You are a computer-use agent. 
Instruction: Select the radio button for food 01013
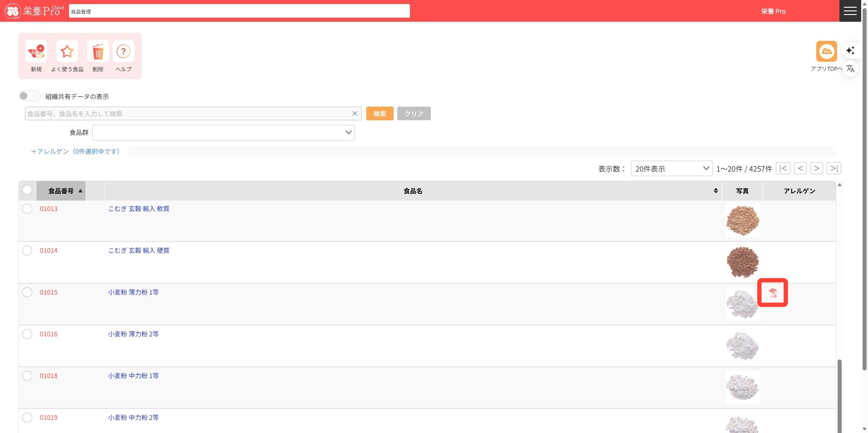coord(27,209)
